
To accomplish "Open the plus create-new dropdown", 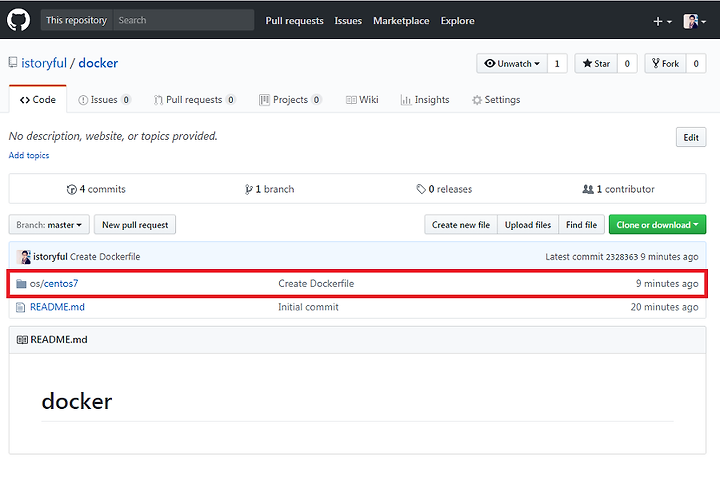I will 662,21.
